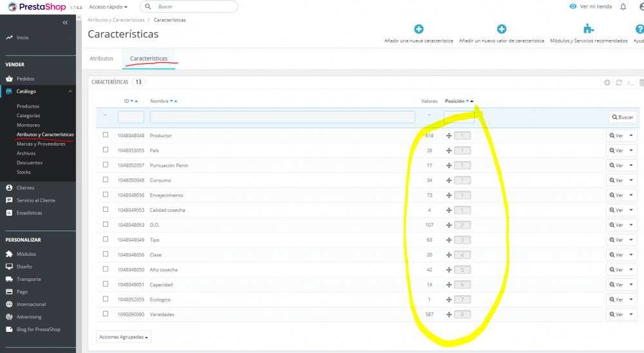Open Ver dropdown arrow for Ecologico row
The width and height of the screenshot is (644, 353).
point(631,300)
